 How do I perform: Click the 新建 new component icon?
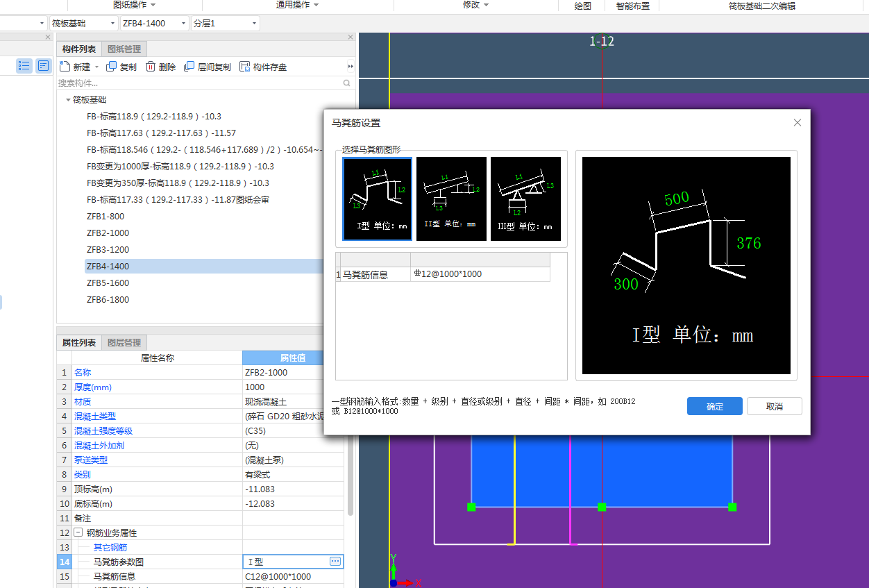(x=65, y=67)
